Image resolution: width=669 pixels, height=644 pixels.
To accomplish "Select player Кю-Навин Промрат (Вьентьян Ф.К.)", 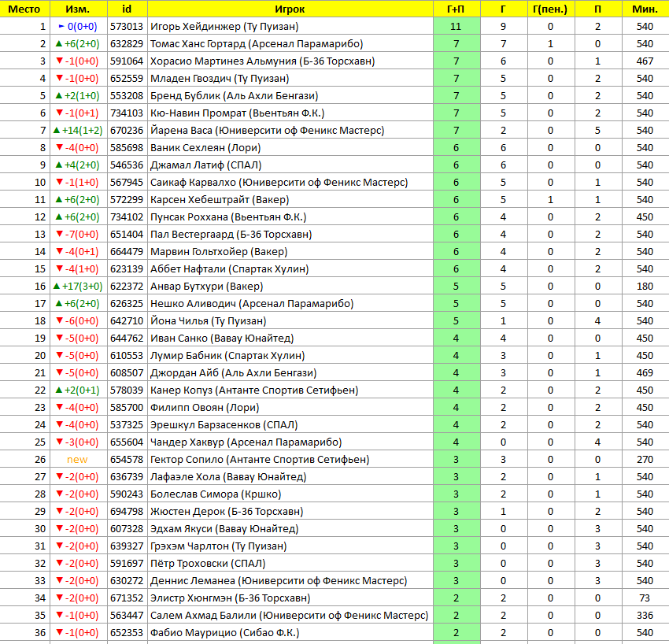I will pyautogui.click(x=237, y=113).
